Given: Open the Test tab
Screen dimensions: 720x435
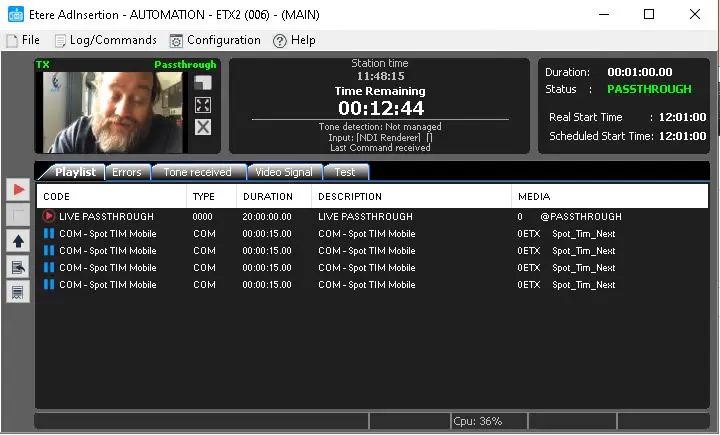Looking at the screenshot, I should click(344, 172).
